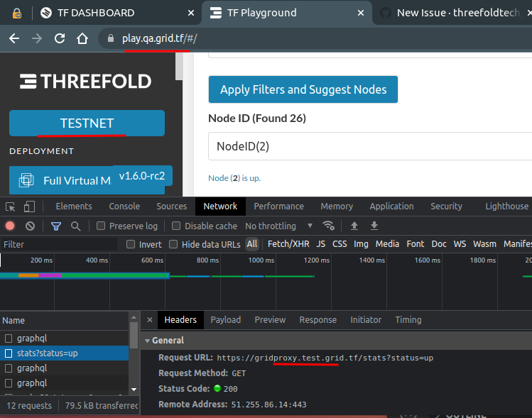Activate the DevTools inspect element picker
Image resolution: width=532 pixels, height=418 pixels.
click(10, 207)
